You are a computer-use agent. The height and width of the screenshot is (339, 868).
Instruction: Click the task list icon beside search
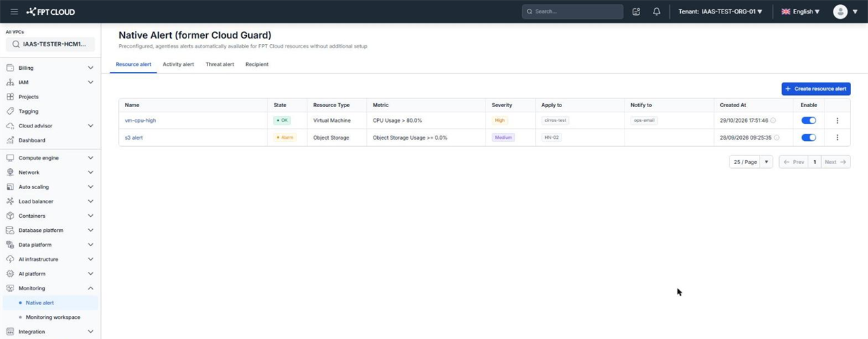(x=636, y=12)
